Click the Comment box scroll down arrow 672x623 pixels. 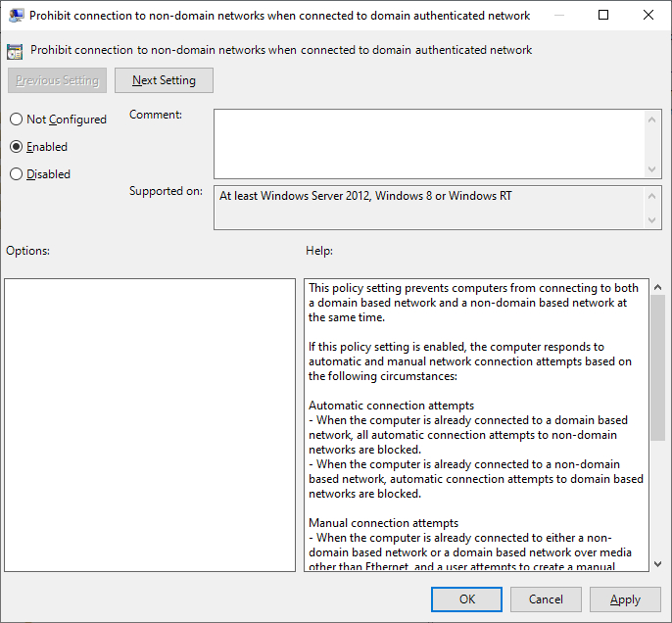pos(651,169)
